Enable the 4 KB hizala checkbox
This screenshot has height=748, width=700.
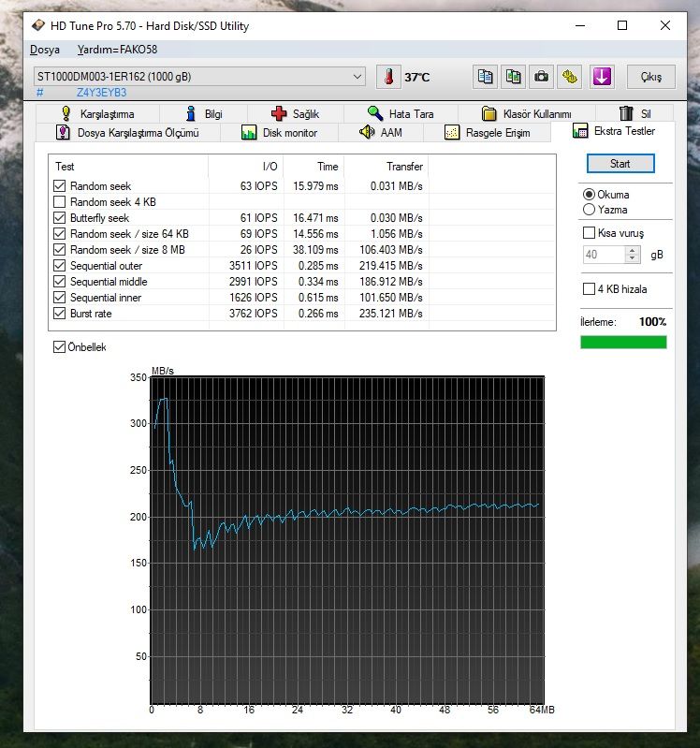point(589,288)
